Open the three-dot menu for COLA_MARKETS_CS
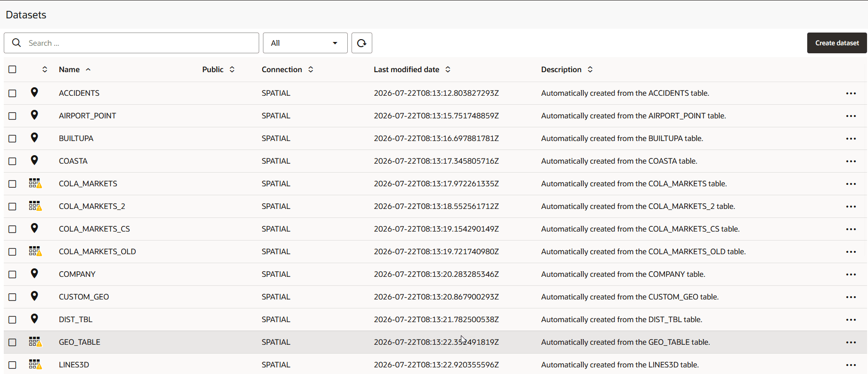Screen dimensions: 868x374 [851, 229]
